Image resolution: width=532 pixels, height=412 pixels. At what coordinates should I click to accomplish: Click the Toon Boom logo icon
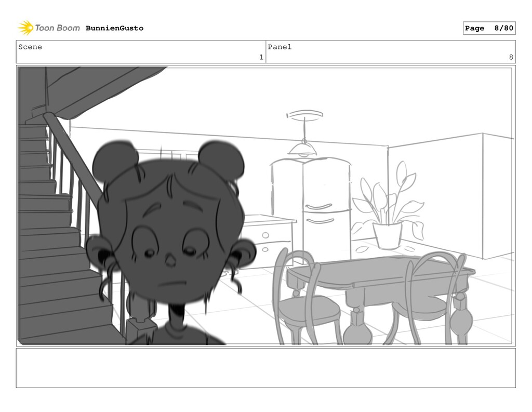pyautogui.click(x=25, y=28)
